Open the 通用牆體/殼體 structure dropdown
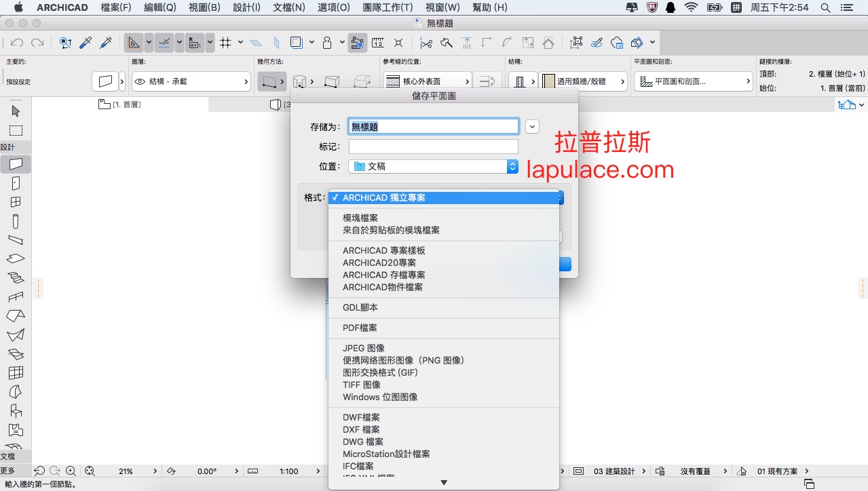The height and width of the screenshot is (491, 868). [584, 81]
